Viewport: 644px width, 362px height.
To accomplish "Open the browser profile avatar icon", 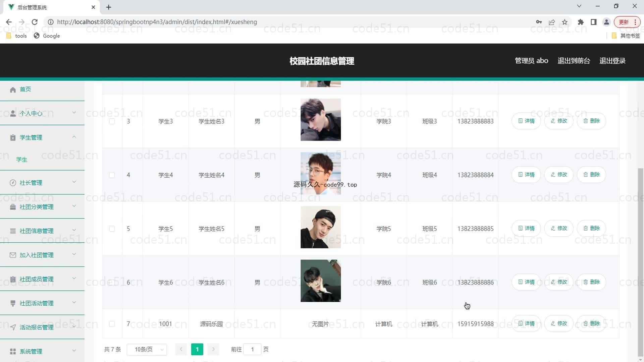I will pos(606,22).
